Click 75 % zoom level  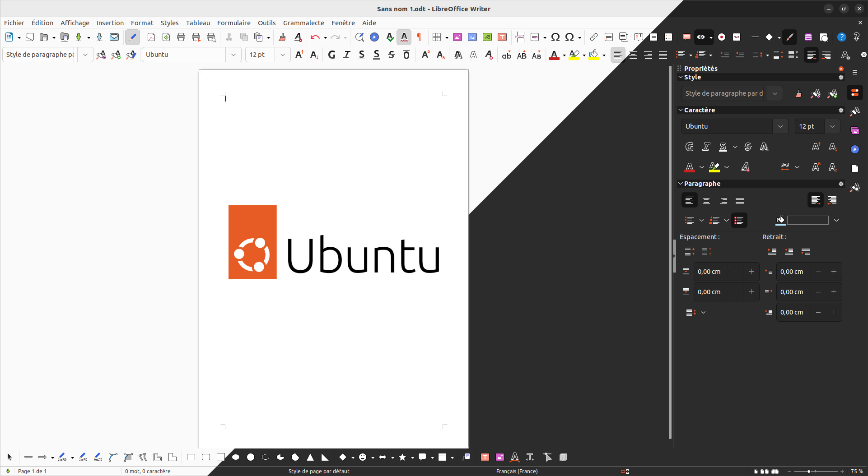[857, 471]
